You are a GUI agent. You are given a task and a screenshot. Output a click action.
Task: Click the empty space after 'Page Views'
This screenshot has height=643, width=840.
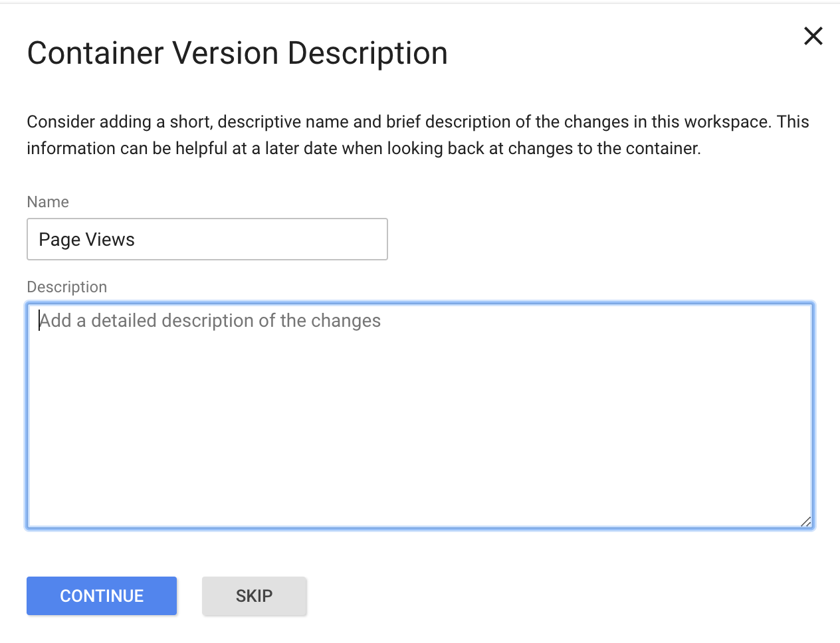pos(259,239)
